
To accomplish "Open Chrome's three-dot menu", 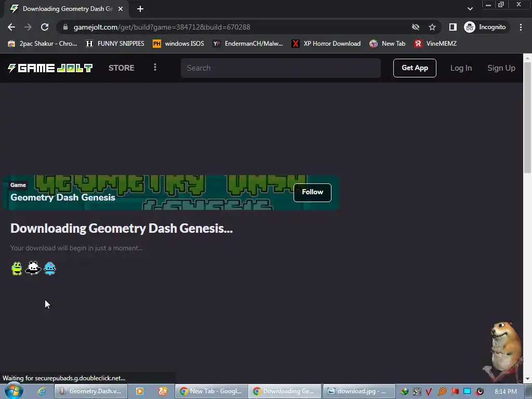I will tap(521, 27).
